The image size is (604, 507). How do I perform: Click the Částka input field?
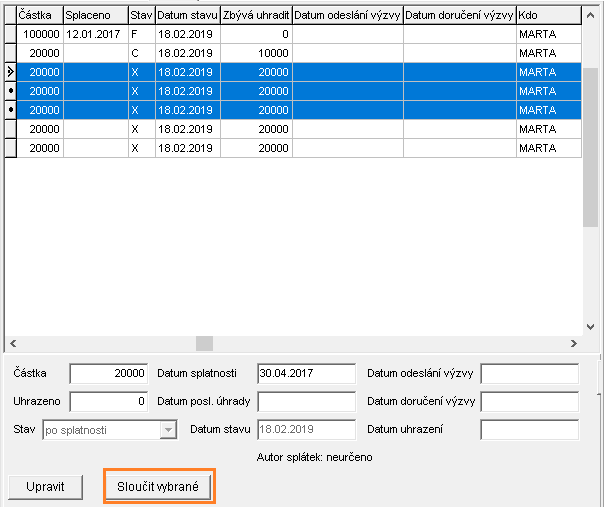[108, 373]
